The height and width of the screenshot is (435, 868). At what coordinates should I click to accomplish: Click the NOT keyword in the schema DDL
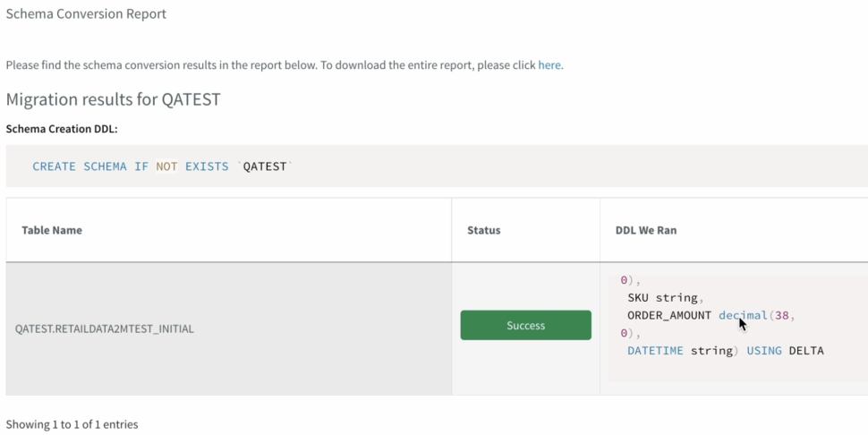(166, 166)
